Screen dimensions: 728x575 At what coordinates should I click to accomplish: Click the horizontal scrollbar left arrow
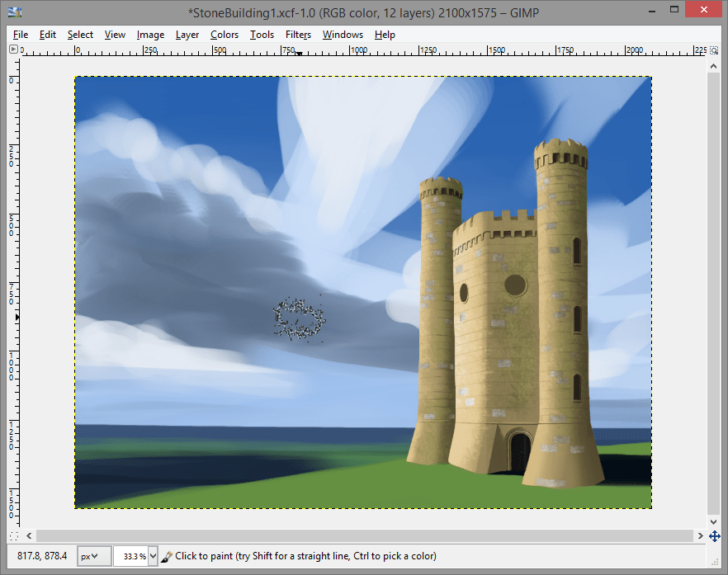point(29,535)
